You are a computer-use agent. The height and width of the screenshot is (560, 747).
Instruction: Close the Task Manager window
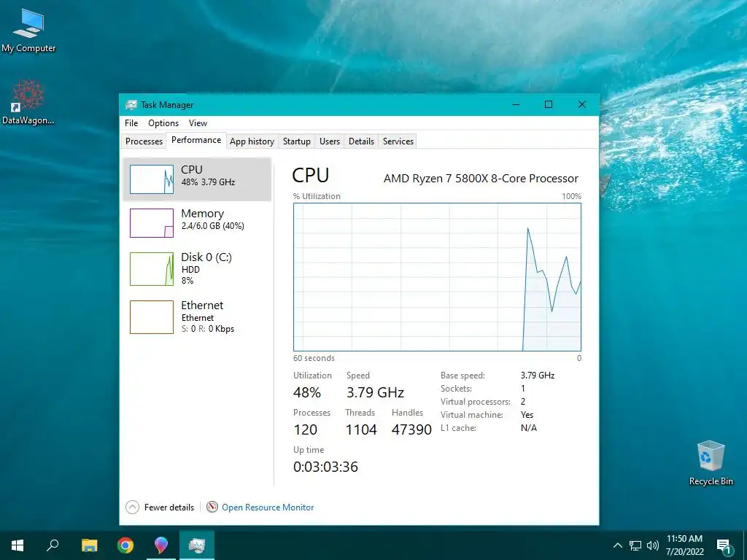pyautogui.click(x=581, y=104)
